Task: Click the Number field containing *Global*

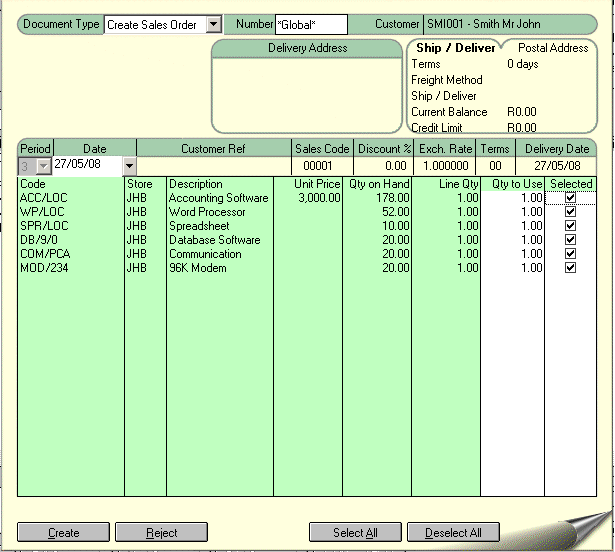Action: point(311,25)
